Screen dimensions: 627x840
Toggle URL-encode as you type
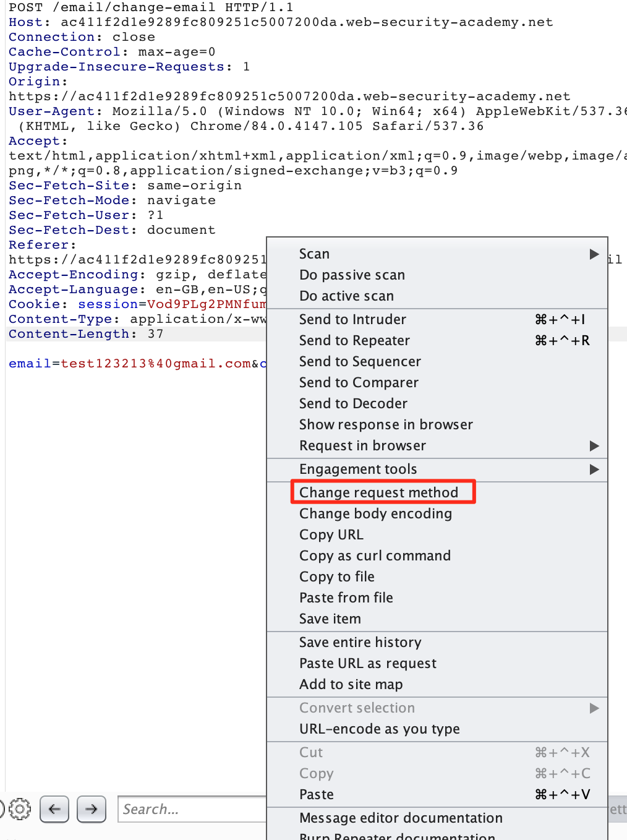tap(379, 729)
